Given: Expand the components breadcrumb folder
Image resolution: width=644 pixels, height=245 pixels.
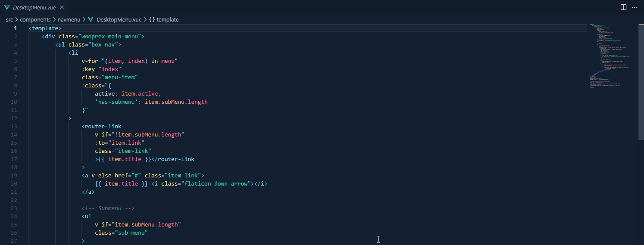Looking at the screenshot, I should point(35,19).
